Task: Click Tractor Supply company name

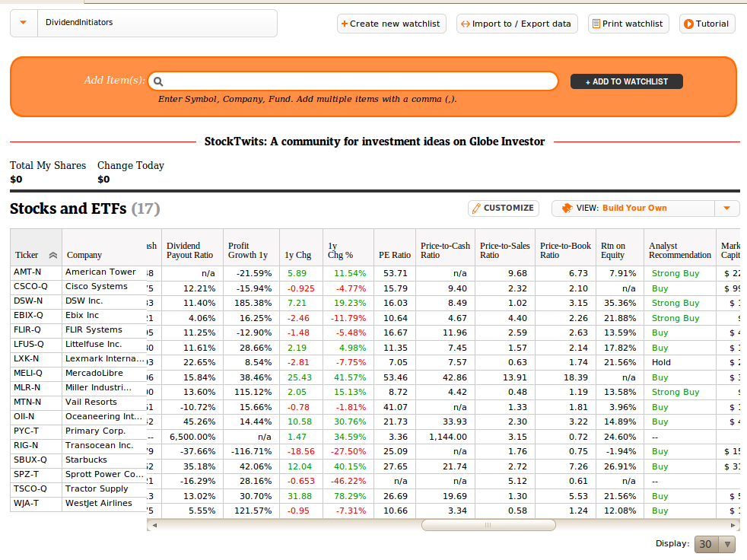Action: (97, 489)
